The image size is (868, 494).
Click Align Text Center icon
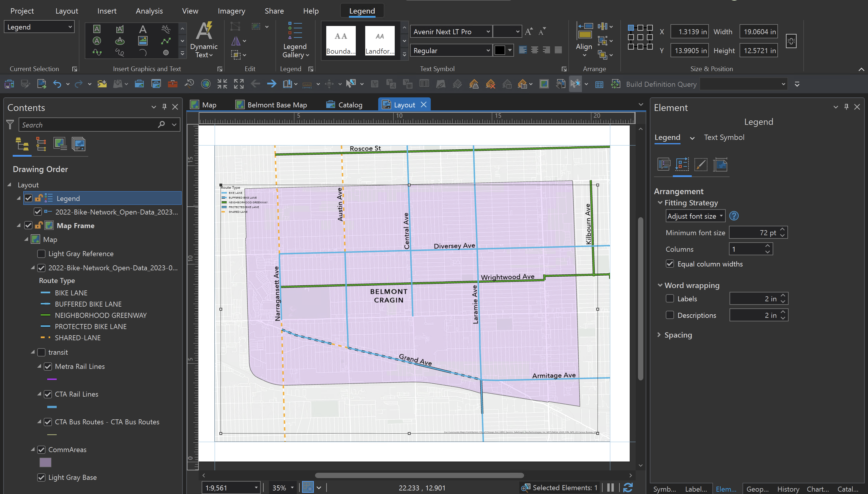[x=534, y=50]
